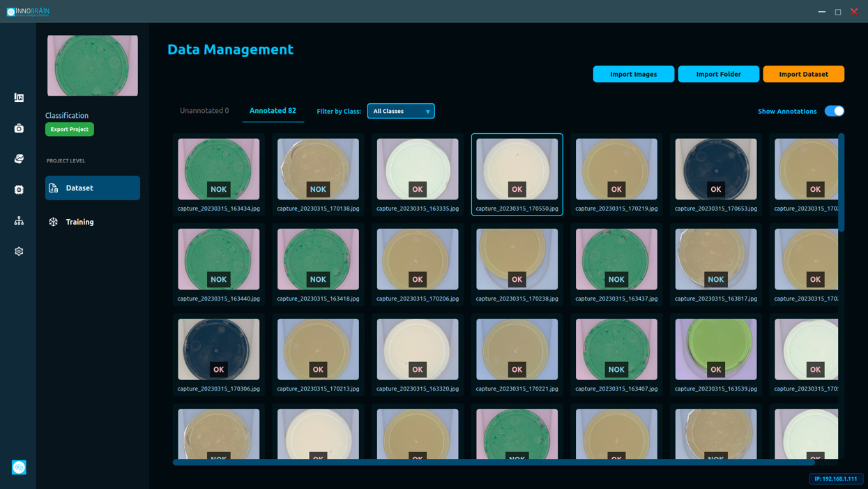868x489 pixels.
Task: Open the analytics chart sidebar icon
Action: coord(19,159)
